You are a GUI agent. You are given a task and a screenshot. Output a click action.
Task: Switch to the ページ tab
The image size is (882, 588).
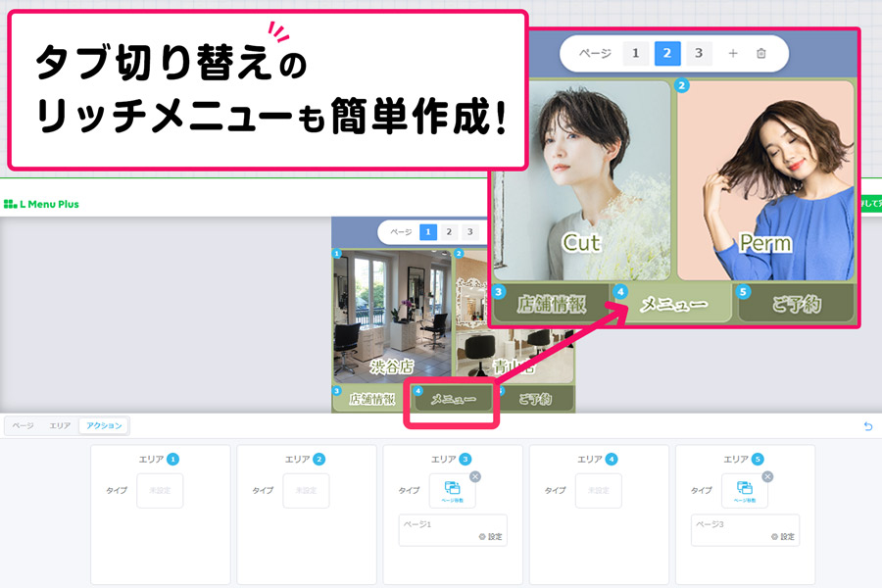coord(23,426)
